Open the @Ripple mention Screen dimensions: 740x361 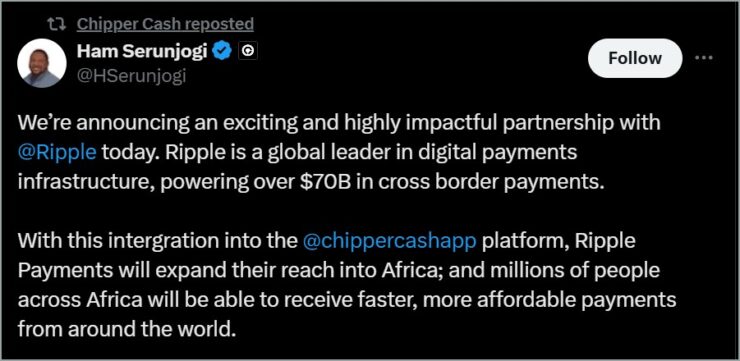tap(57, 153)
